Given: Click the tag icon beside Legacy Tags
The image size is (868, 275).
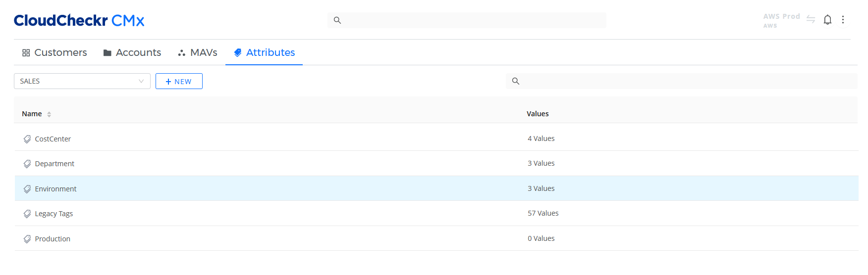Looking at the screenshot, I should coord(27,214).
